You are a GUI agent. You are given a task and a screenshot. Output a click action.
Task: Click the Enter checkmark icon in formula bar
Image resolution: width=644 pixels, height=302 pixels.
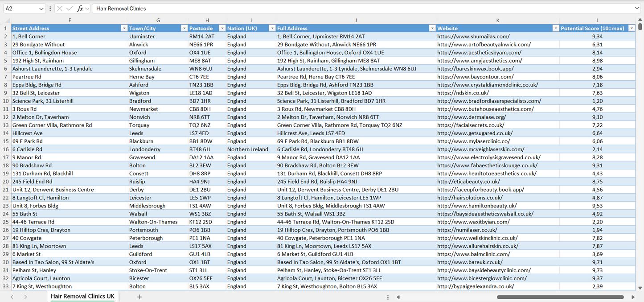(70, 8)
